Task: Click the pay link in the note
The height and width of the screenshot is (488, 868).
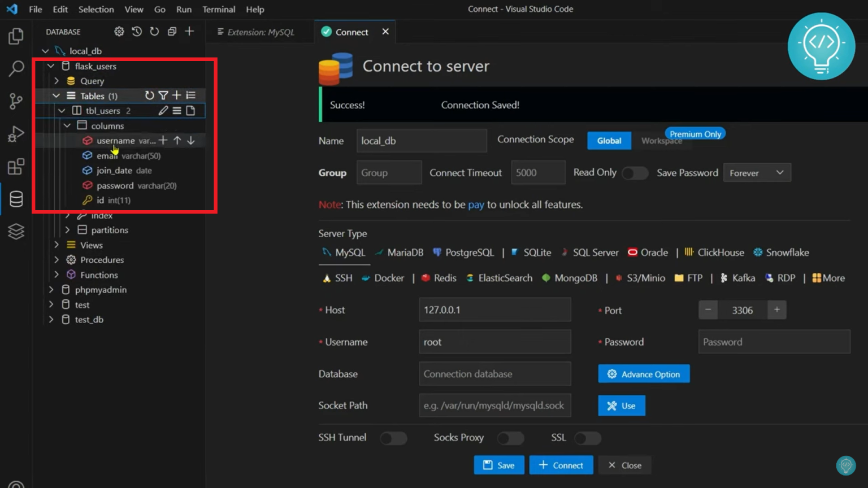Action: [x=476, y=204]
